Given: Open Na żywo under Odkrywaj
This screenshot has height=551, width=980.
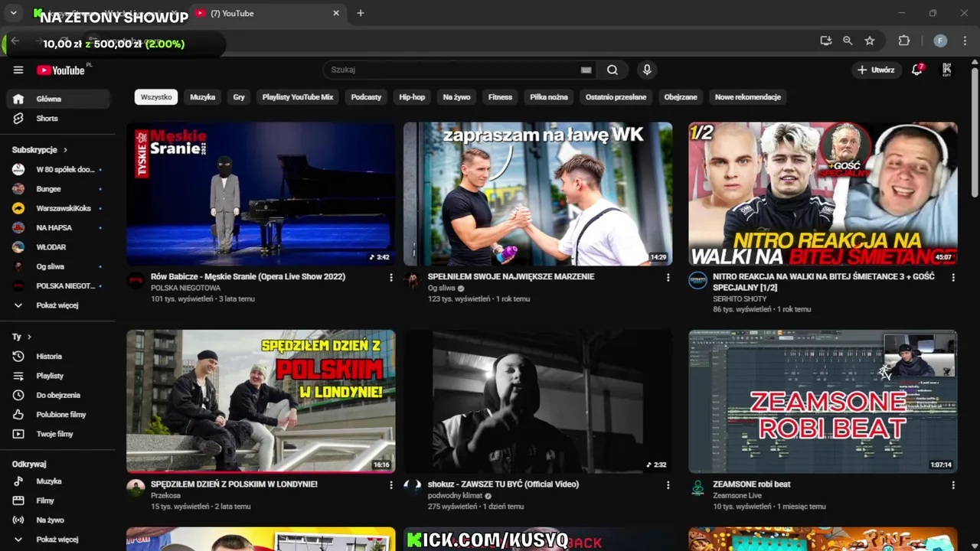Looking at the screenshot, I should pos(60,520).
